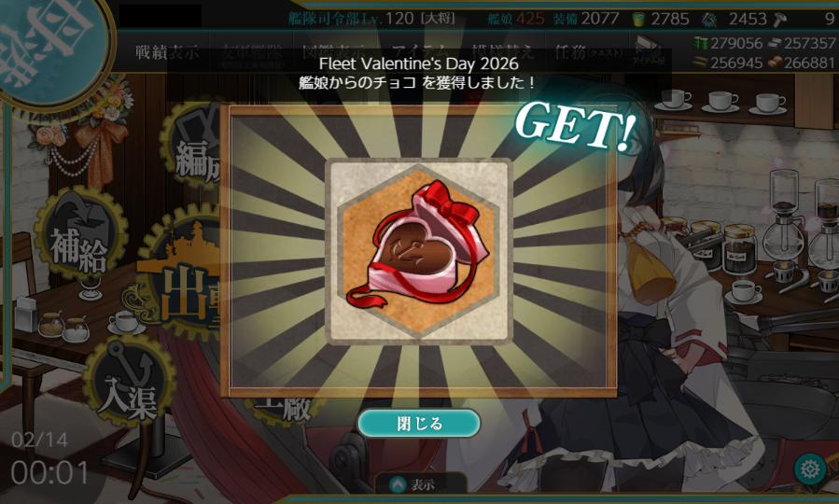The height and width of the screenshot is (504, 839).
Task: Expand the 表示 panel at bottom
Action: pyautogui.click(x=413, y=484)
